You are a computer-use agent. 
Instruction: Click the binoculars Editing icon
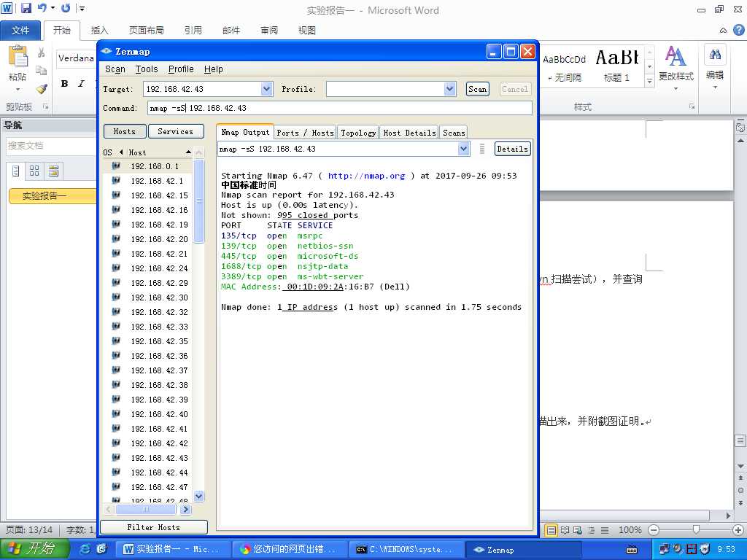[715, 54]
